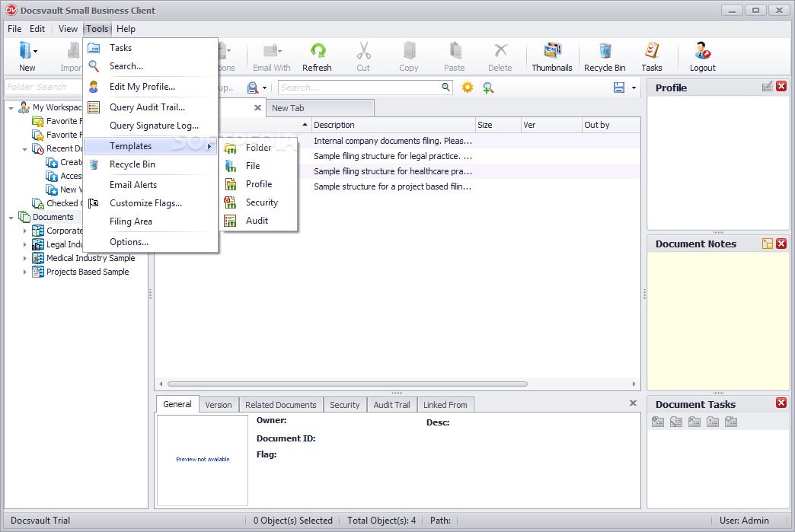The width and height of the screenshot is (795, 532).
Task: Click the Size column header
Action: tap(498, 125)
